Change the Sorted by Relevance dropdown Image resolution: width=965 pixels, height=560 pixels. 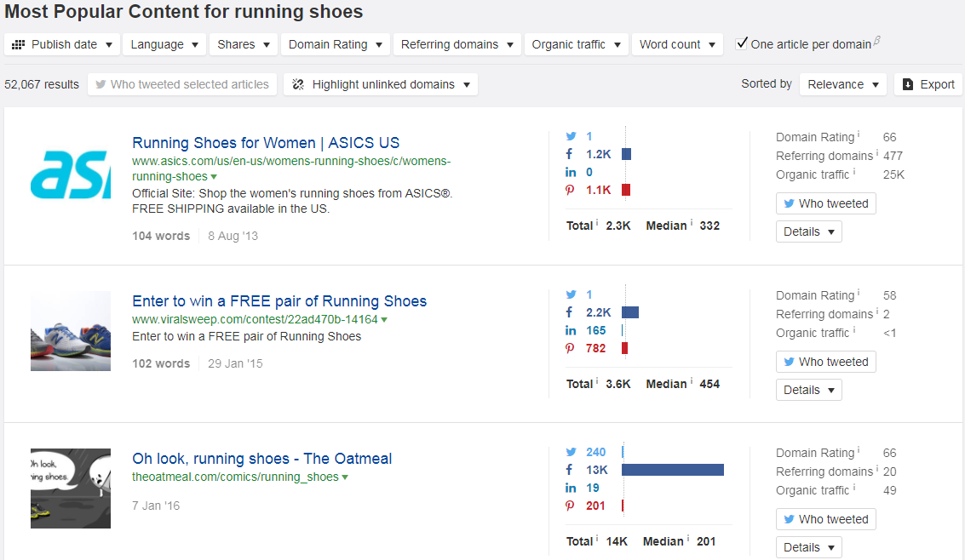pyautogui.click(x=842, y=84)
